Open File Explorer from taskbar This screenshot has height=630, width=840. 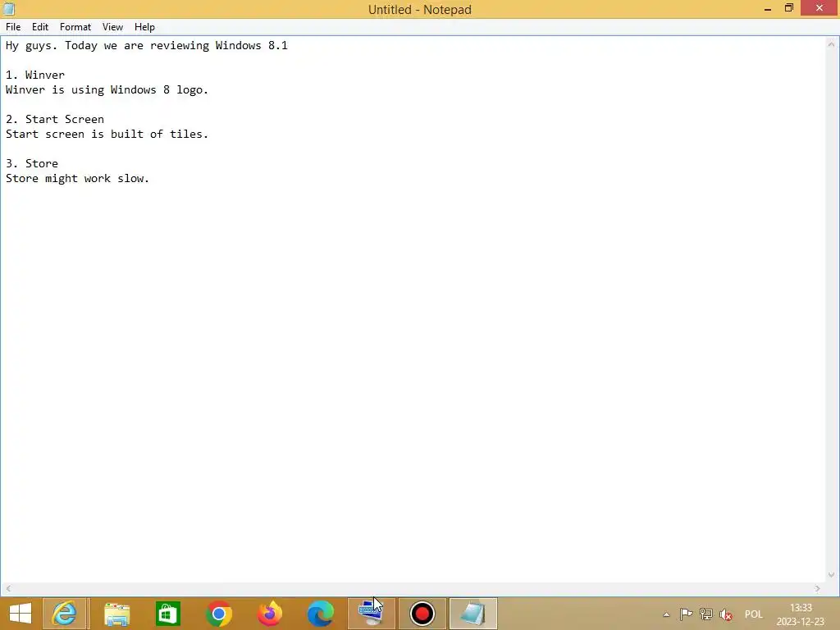click(x=116, y=614)
